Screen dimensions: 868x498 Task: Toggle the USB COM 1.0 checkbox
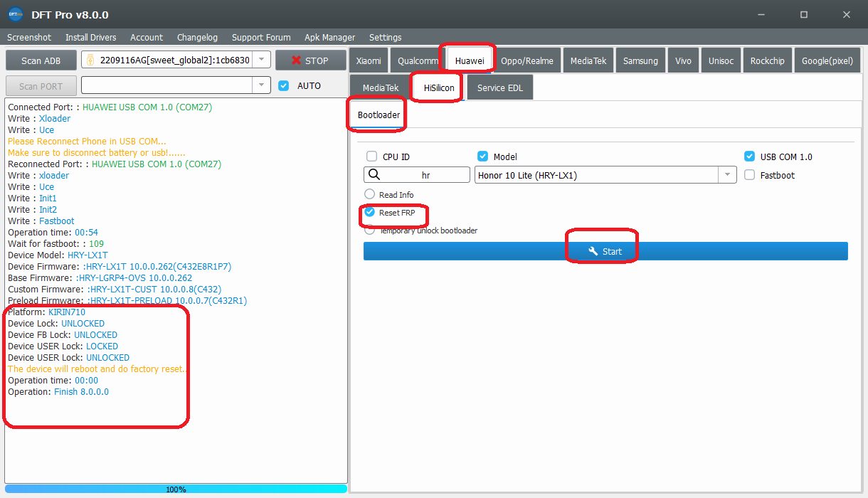[x=749, y=157]
